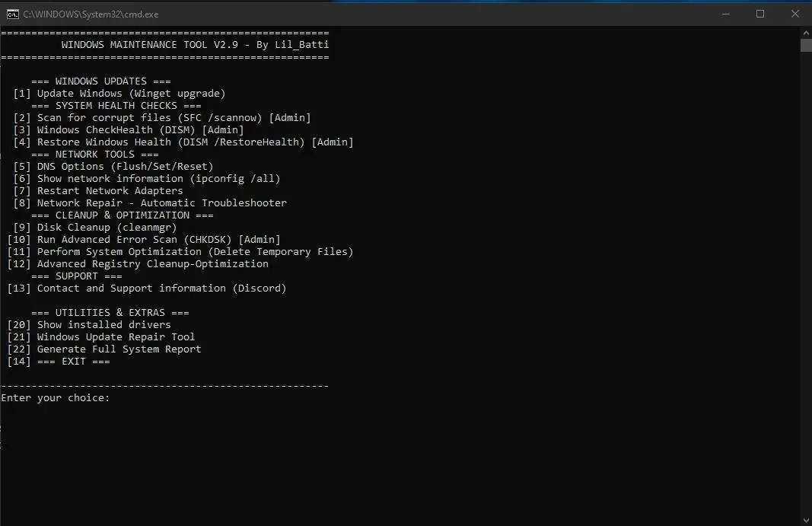
Task: Click the "Disk Cleanup (cleanmgr)" line
Action: tap(107, 228)
